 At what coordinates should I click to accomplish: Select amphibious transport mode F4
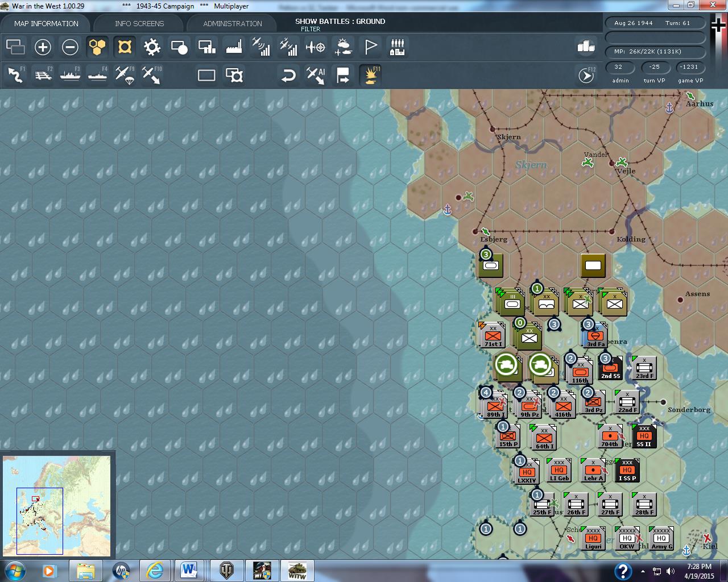(x=97, y=75)
